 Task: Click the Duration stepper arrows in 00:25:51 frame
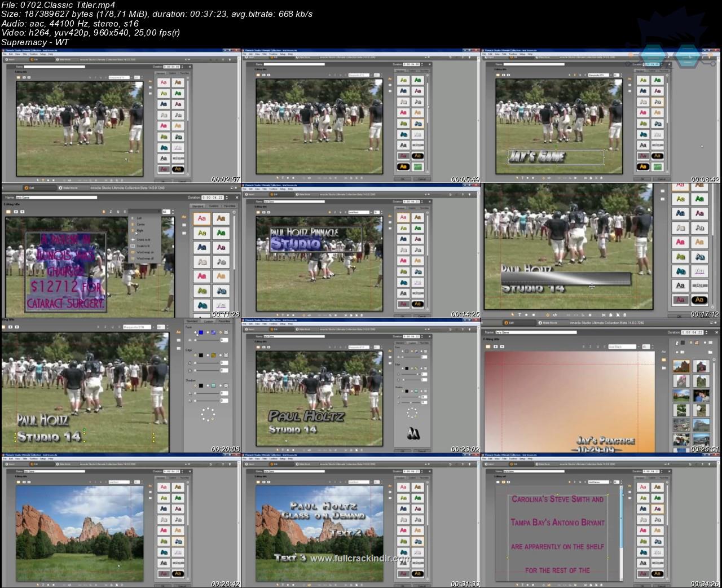tap(706, 332)
